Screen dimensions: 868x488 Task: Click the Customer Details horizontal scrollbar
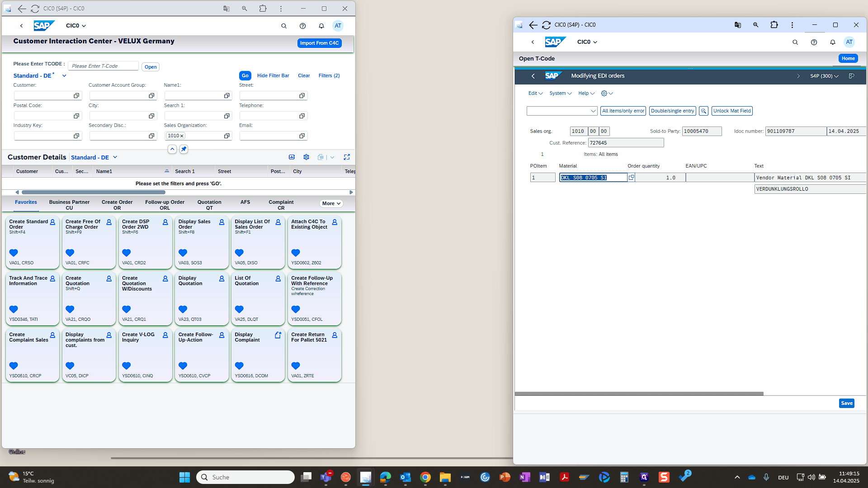93,192
